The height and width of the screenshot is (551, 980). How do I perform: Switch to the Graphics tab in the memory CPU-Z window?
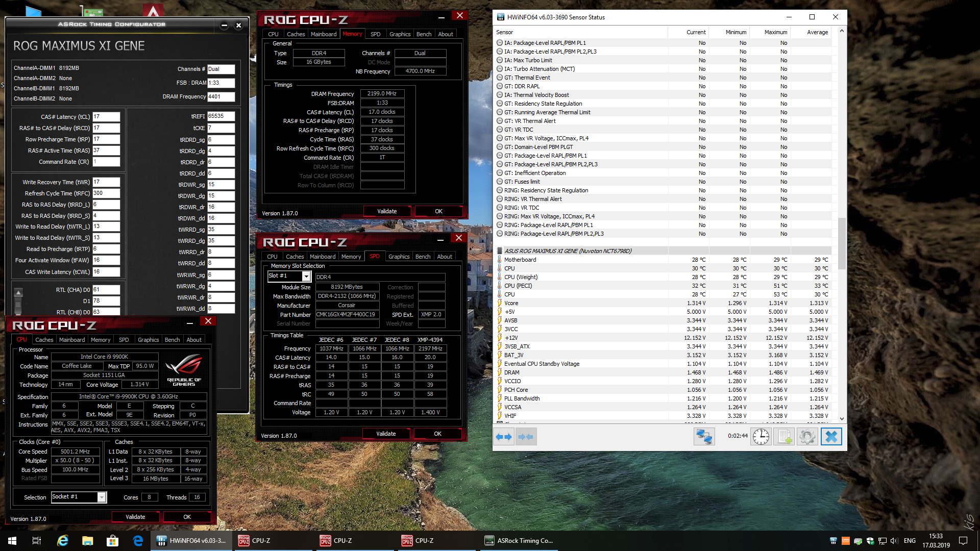tap(400, 34)
